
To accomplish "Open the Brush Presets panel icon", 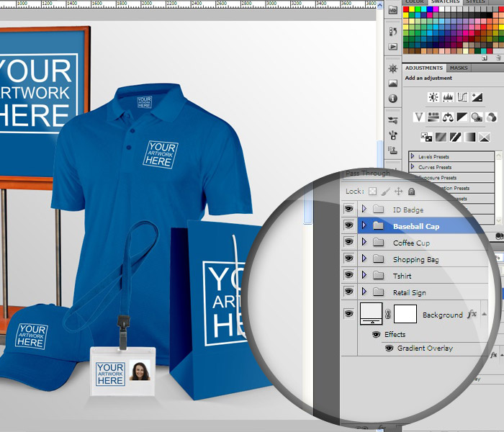I will tap(393, 120).
